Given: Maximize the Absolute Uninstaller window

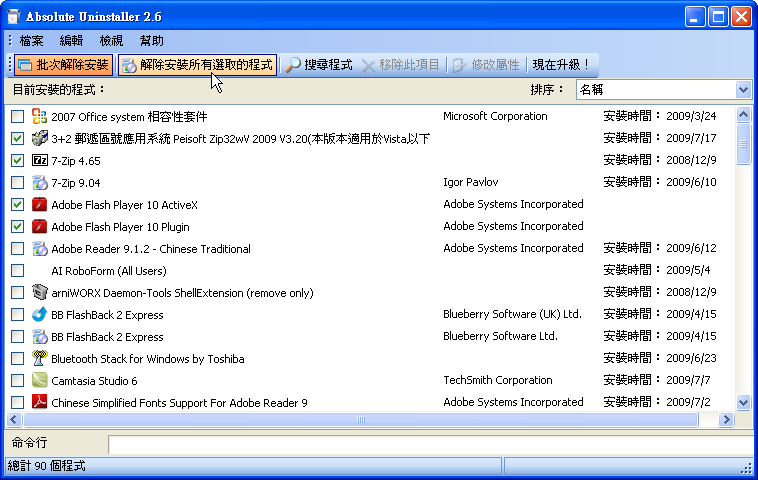Looking at the screenshot, I should pos(718,17).
